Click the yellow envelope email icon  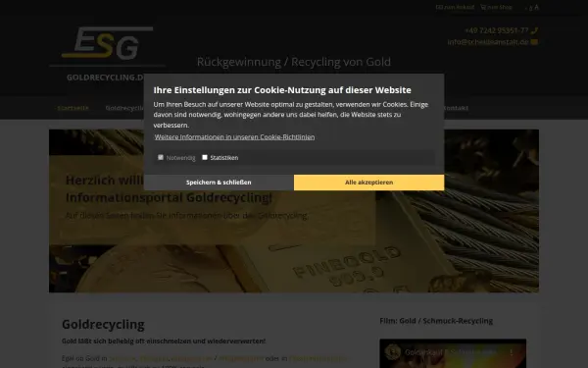tap(534, 42)
